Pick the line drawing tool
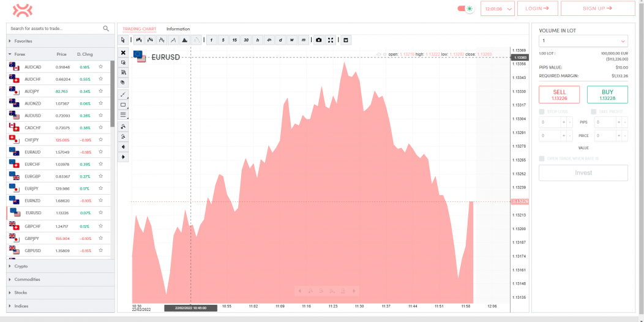Image resolution: width=644 pixels, height=322 pixels. pos(124,95)
